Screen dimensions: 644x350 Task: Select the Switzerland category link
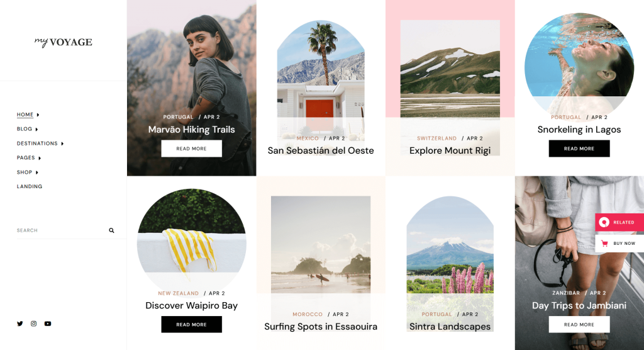pyautogui.click(x=436, y=138)
